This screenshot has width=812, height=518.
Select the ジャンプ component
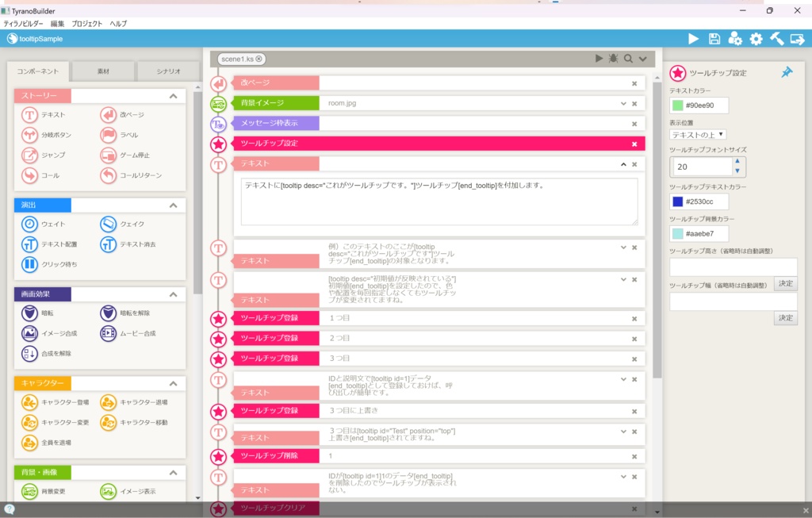[x=44, y=155]
